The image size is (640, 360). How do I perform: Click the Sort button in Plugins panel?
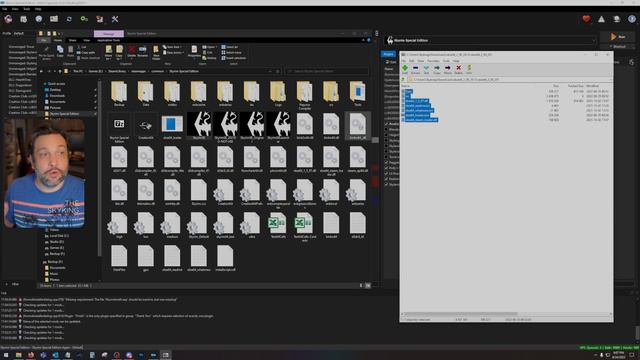[391, 62]
